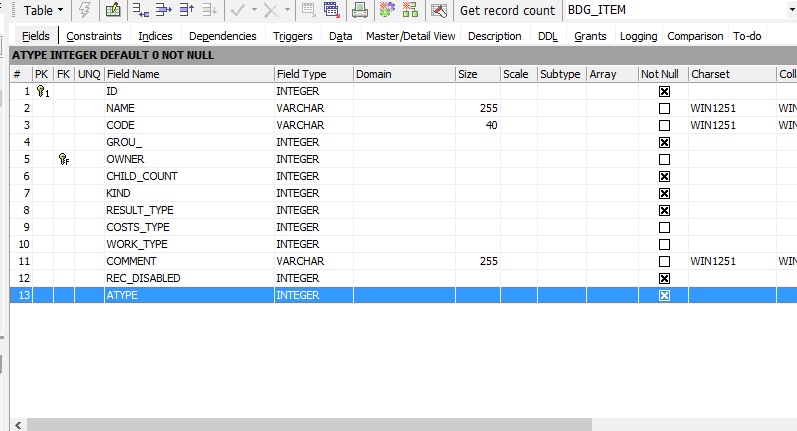Click the move field up icon
The height and width of the screenshot is (431, 797).
(x=186, y=11)
